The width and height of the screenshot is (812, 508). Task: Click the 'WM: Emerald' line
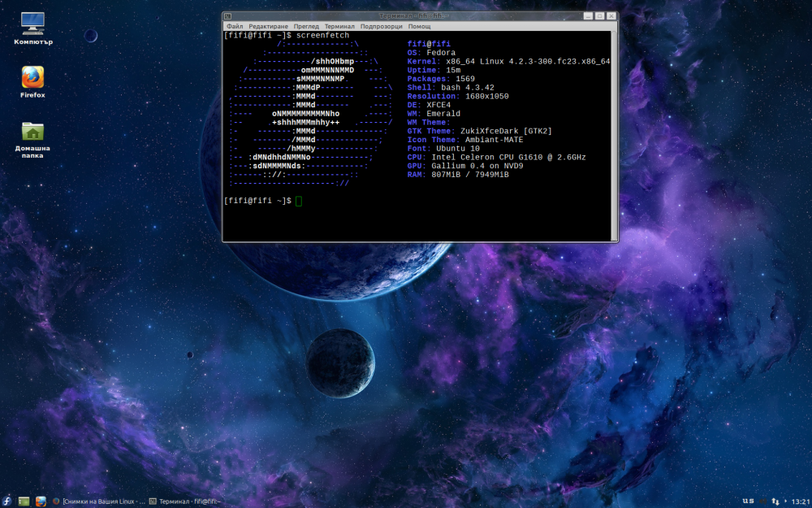[x=434, y=114]
